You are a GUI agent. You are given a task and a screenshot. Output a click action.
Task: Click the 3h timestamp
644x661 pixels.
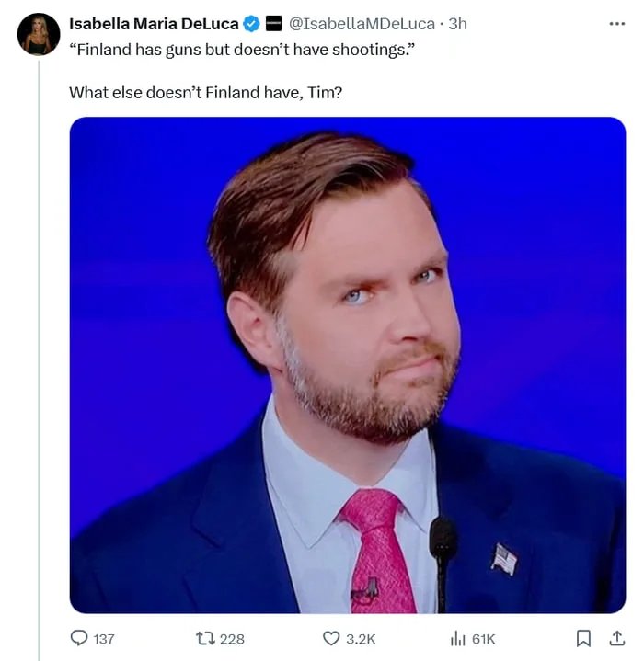[457, 24]
